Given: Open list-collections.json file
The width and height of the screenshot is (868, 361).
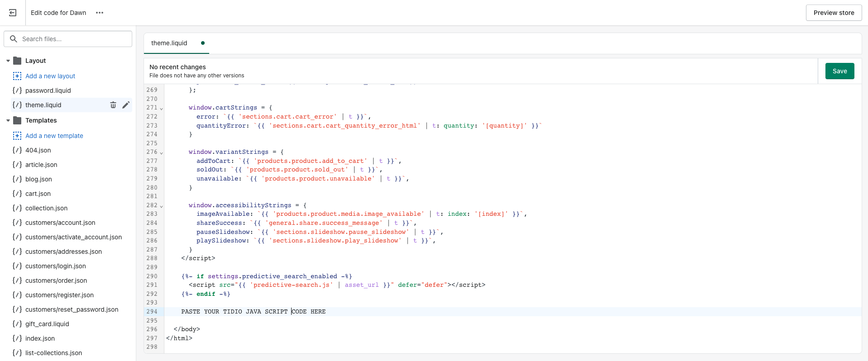Looking at the screenshot, I should click(53, 353).
